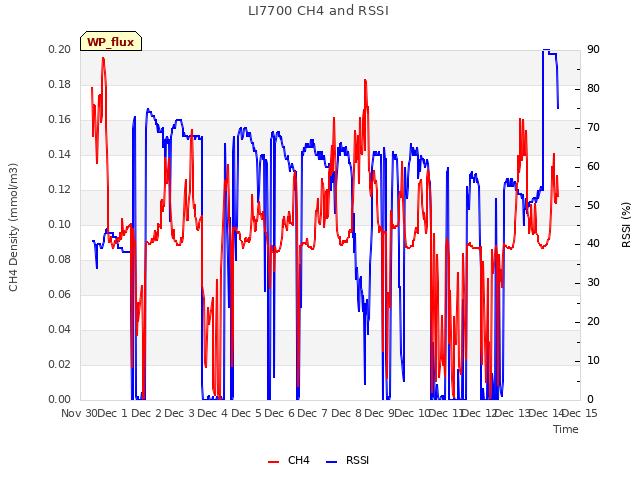Click the 0.10 left axis value
The image size is (640, 480).
click(x=59, y=224)
